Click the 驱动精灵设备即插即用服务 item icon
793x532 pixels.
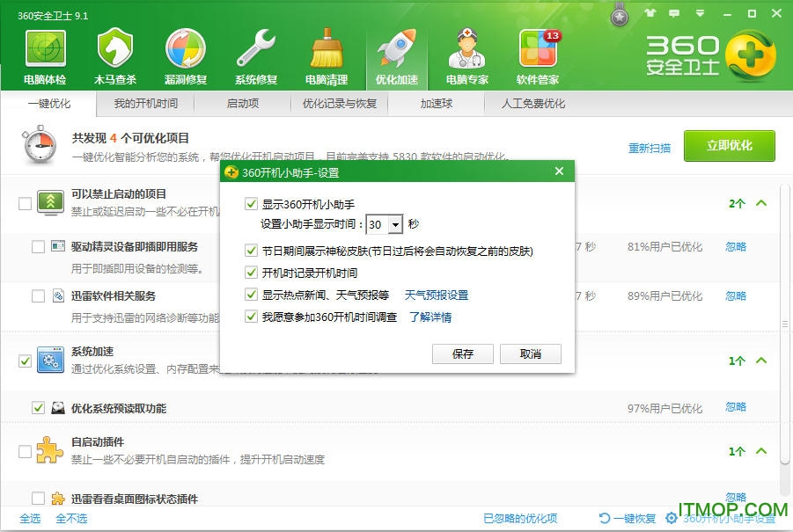click(58, 246)
